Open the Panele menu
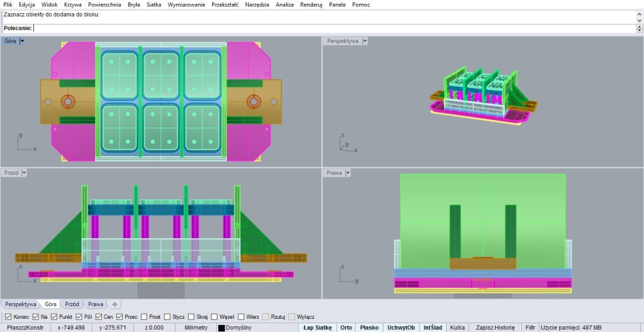The width and height of the screenshot is (644, 332). coord(337,4)
